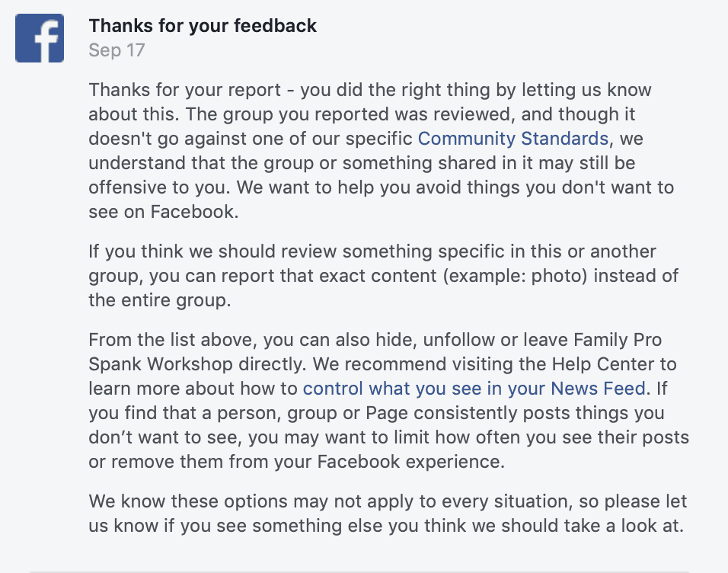Open the Community Standards link
728x573 pixels.
(513, 139)
